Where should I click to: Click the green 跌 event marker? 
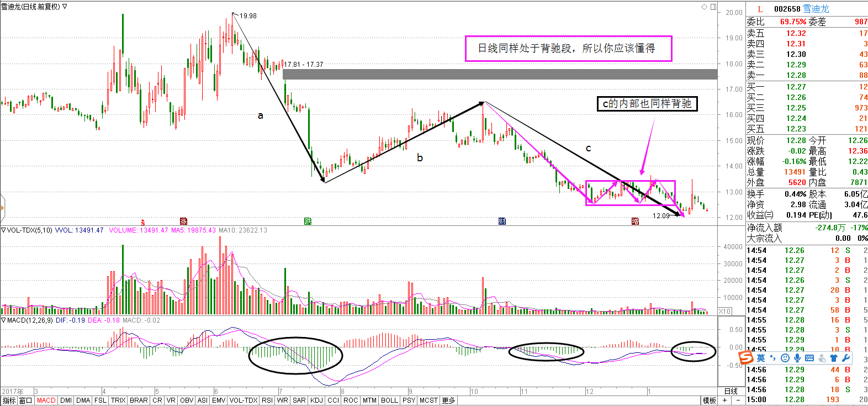[308, 221]
